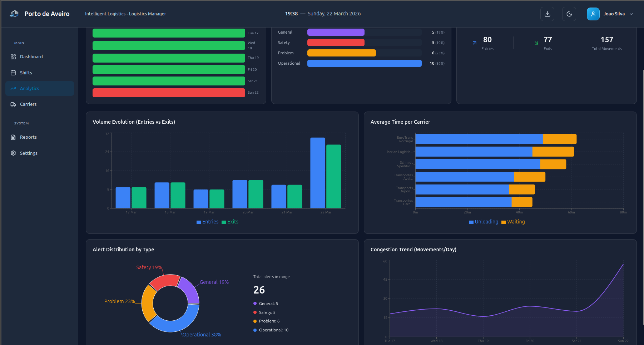Click the Porto de Aveiro logo icon
644x345 pixels.
point(14,13)
